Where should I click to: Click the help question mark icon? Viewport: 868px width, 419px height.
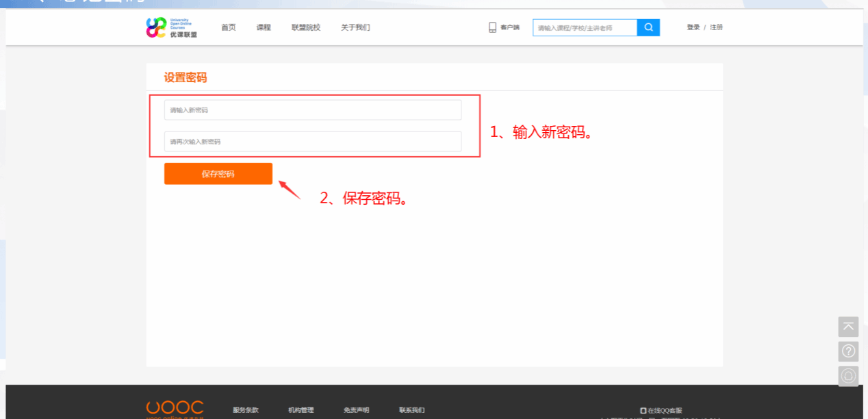coord(848,351)
